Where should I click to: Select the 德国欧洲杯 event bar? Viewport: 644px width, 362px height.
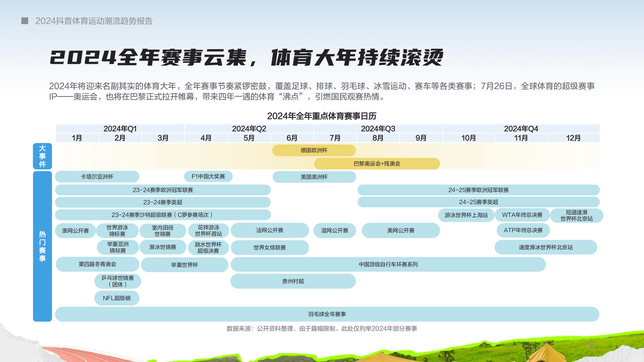click(314, 150)
